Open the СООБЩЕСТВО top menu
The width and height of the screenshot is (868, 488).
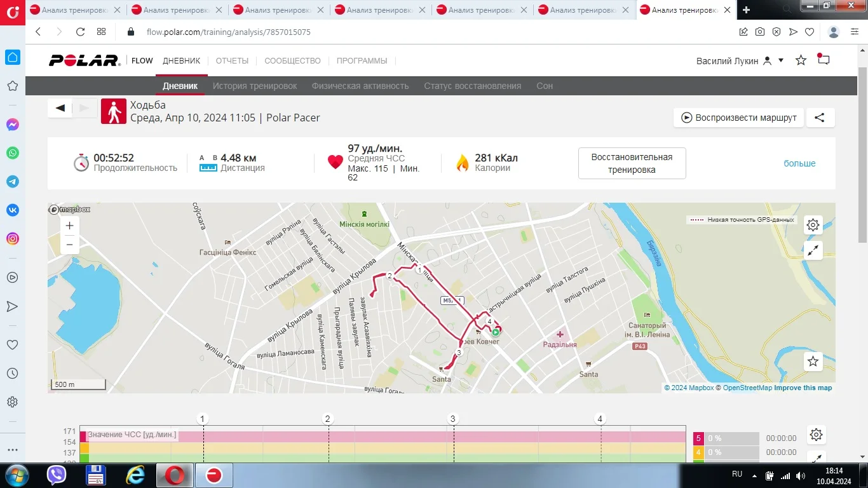point(292,61)
